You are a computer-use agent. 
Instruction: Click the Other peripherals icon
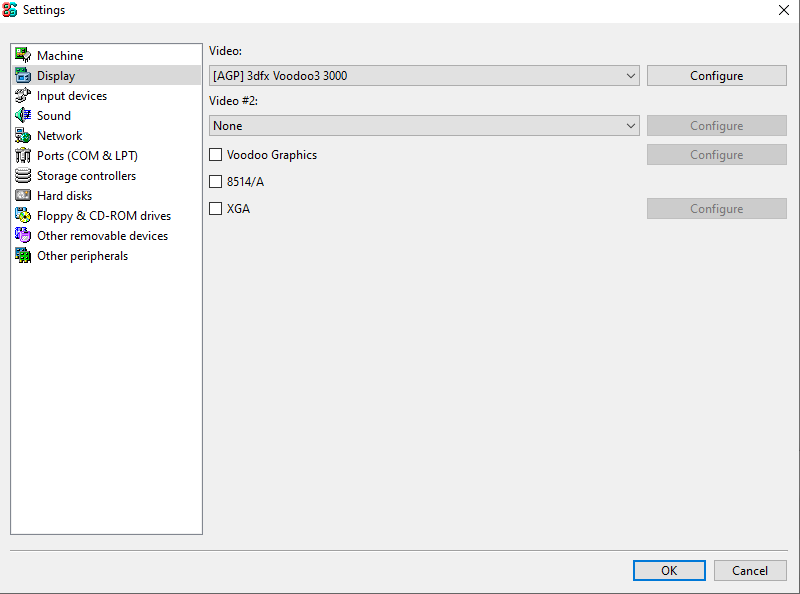(23, 255)
